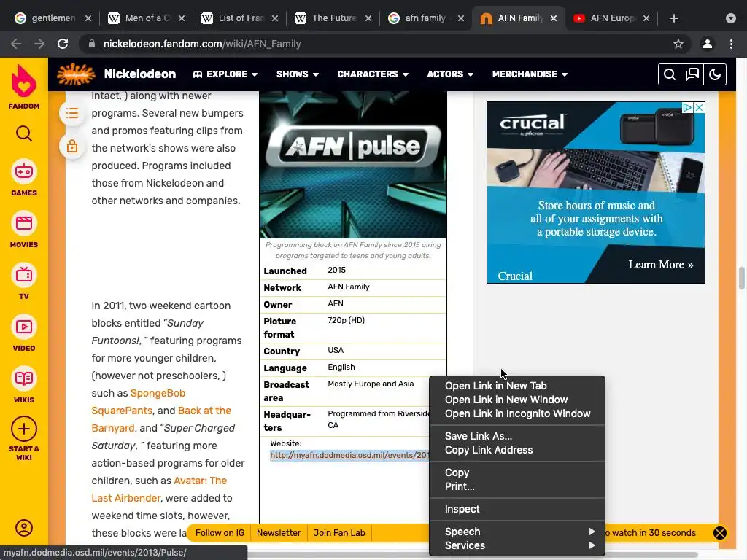Choose Open Link in New Tab
This screenshot has width=747, height=560.
[x=517, y=386]
